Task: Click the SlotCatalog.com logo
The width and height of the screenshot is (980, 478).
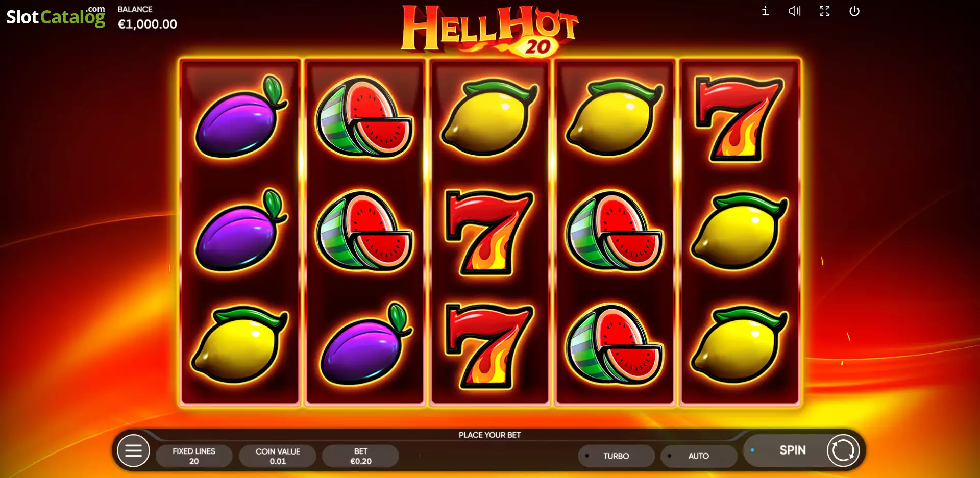Action: [56, 16]
